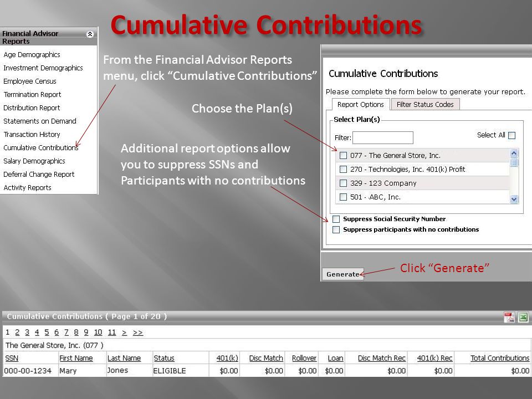Viewport: 532px width, 399px height.
Task: Open Statements on Demand
Action: click(40, 121)
